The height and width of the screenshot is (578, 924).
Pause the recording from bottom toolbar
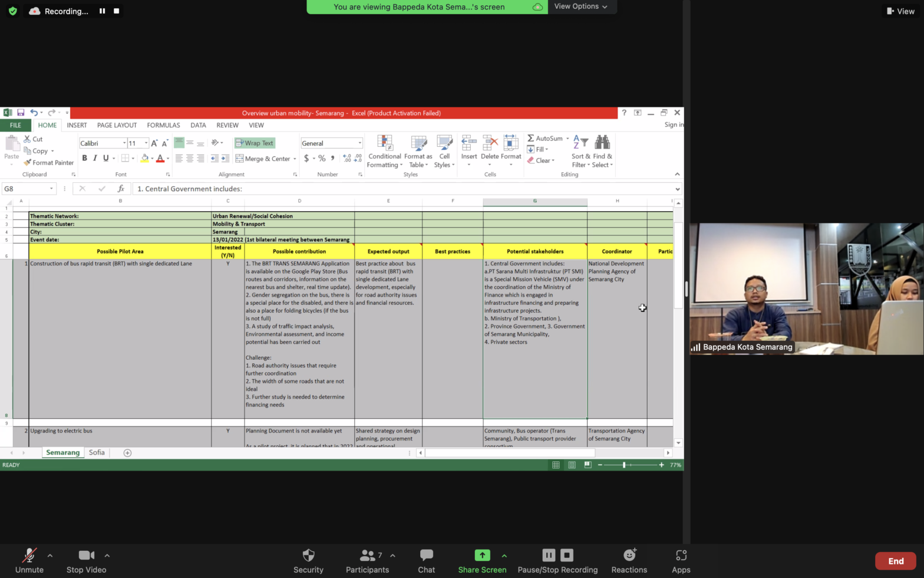click(x=549, y=555)
